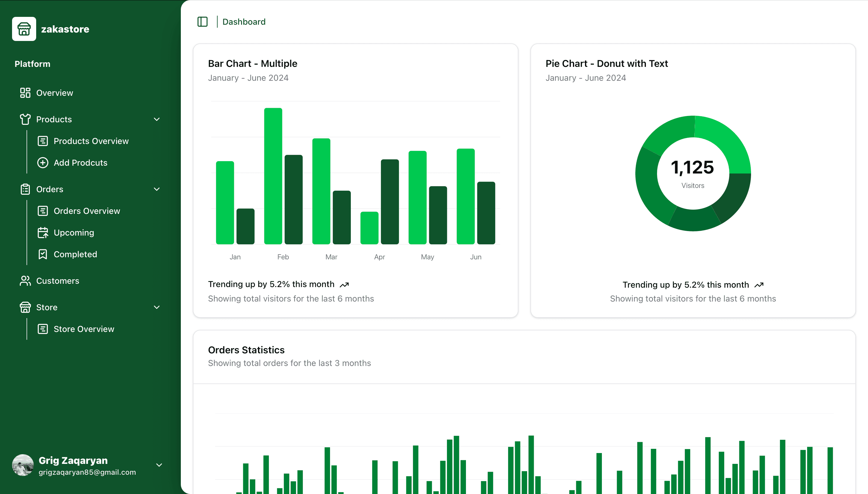
Task: Click the dark-green Jun bar
Action: 486,213
